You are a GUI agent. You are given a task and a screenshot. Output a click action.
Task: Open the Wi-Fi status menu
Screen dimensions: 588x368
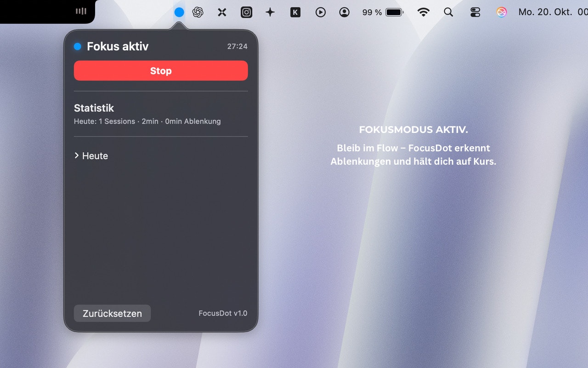[424, 12]
